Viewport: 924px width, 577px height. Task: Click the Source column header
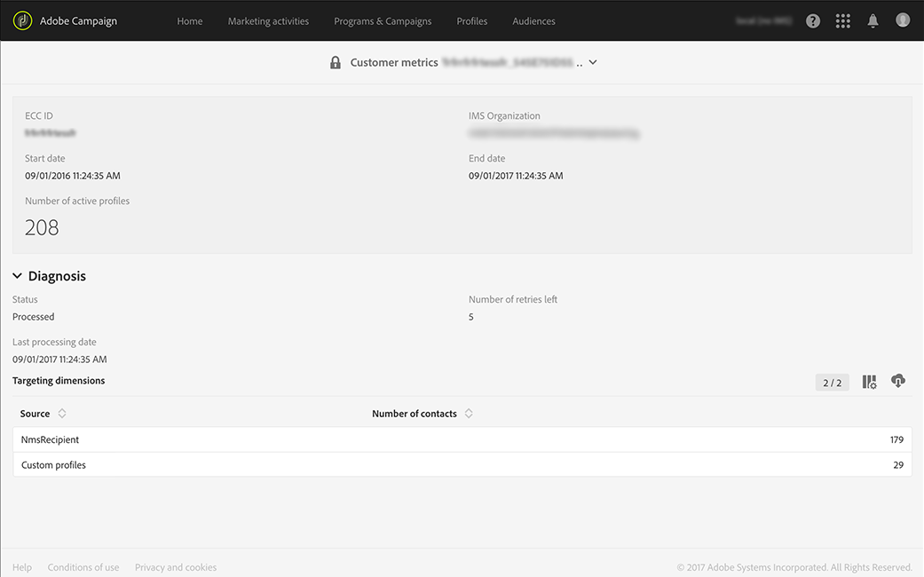35,414
